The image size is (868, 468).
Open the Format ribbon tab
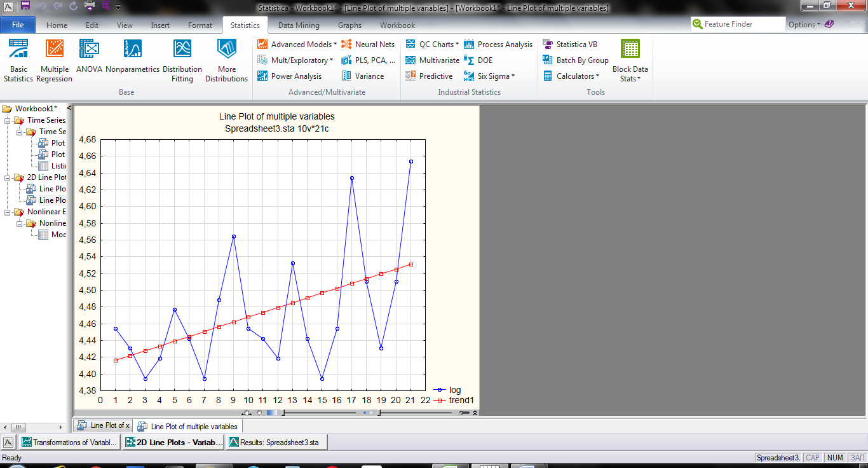200,25
